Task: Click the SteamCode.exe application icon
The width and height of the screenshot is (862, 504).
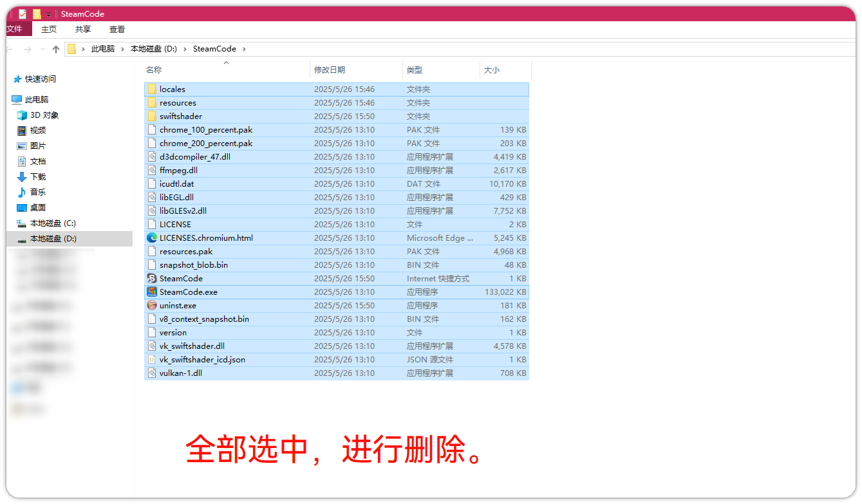Action: 152,292
